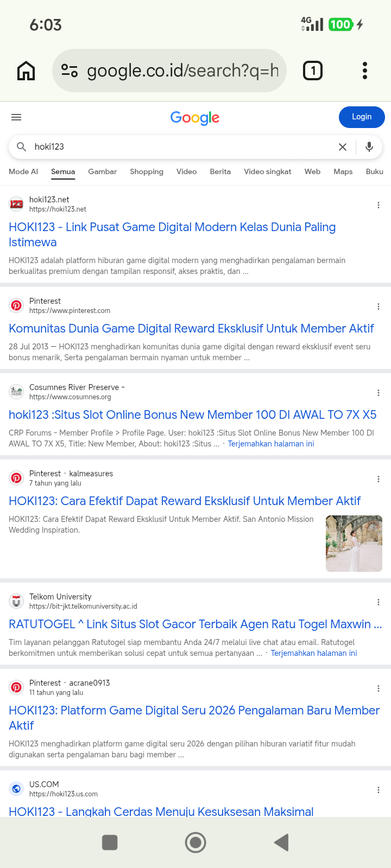Screen dimensions: 391x868
Task: Open HOKI123 Link Pusat Game Digital result
Action: click(x=172, y=234)
